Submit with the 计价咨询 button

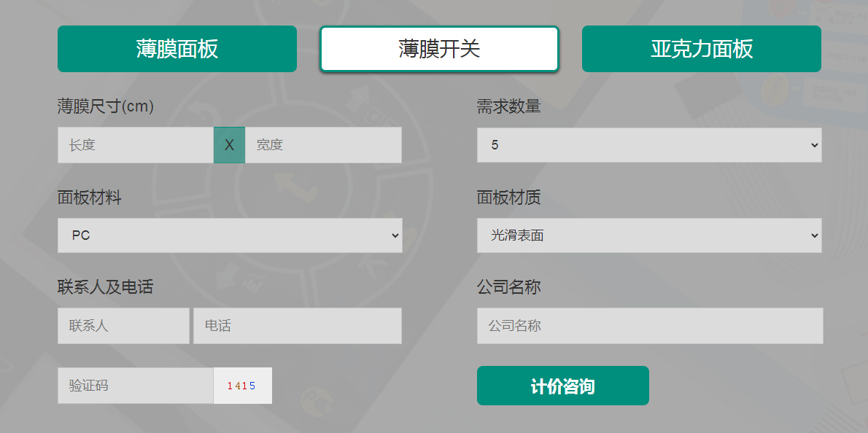[563, 386]
